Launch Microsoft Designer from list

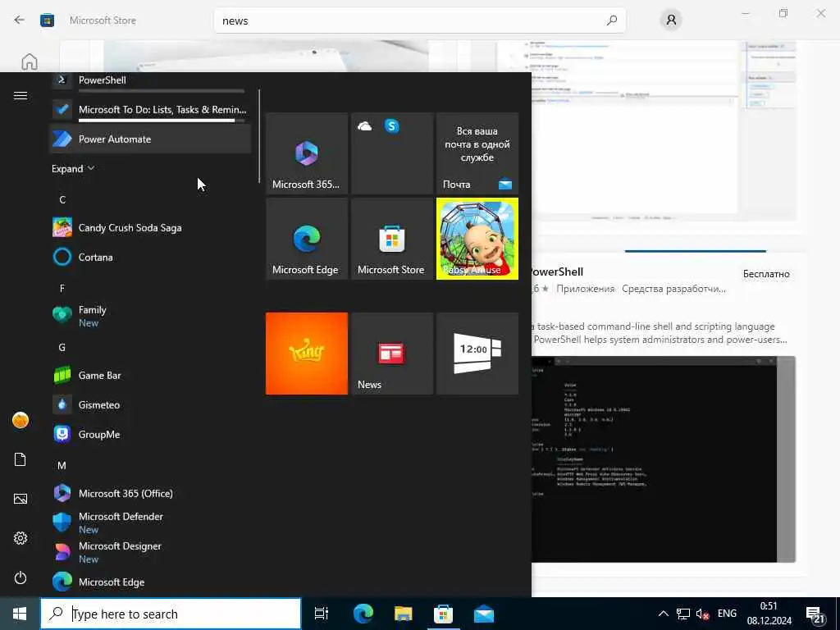(x=150, y=552)
